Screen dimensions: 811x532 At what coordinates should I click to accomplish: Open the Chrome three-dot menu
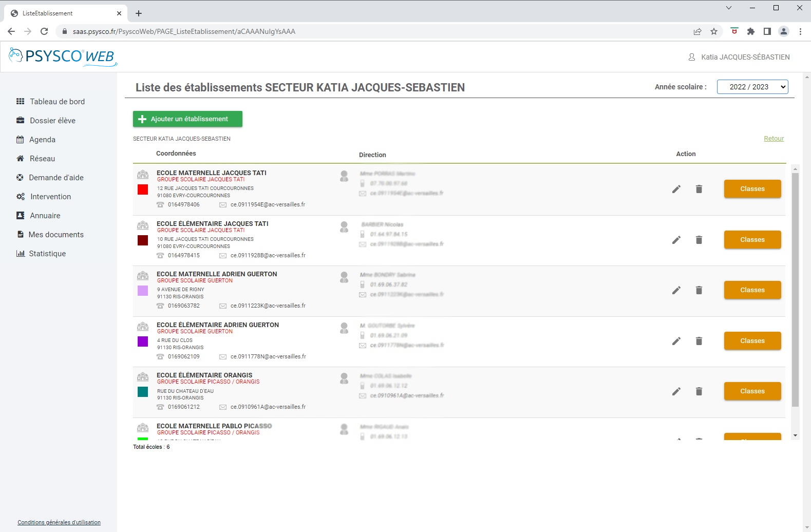coord(800,31)
